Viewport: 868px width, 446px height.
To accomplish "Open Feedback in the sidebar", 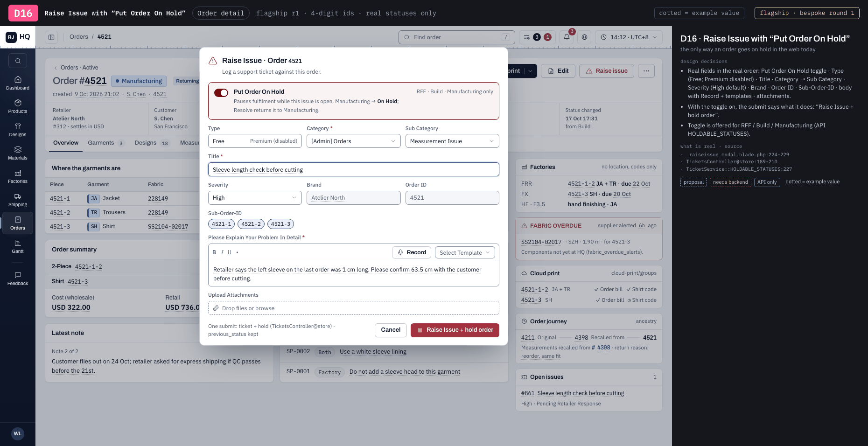I will point(18,278).
